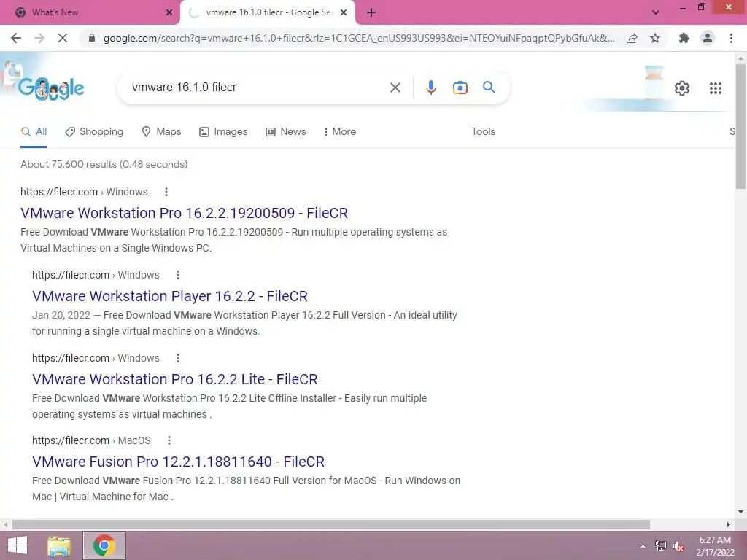
Task: Show hidden system tray icons
Action: 643,546
